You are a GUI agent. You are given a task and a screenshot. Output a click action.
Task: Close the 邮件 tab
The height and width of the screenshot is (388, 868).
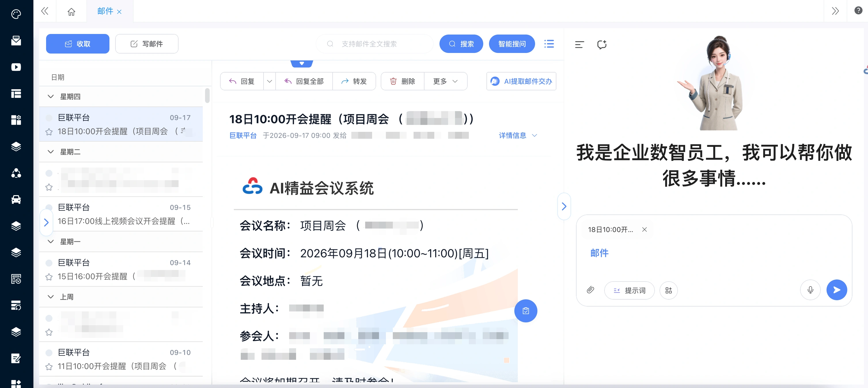(119, 12)
